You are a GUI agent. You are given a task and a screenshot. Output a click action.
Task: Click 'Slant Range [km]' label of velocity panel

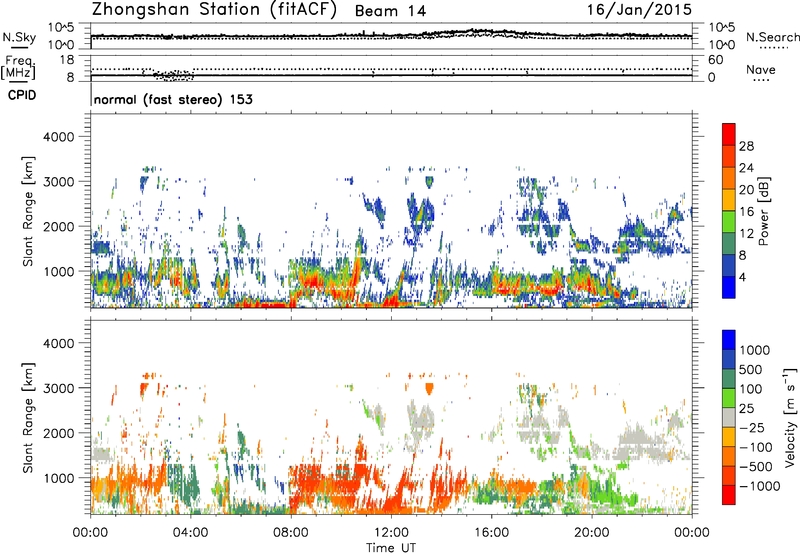[x=28, y=417]
